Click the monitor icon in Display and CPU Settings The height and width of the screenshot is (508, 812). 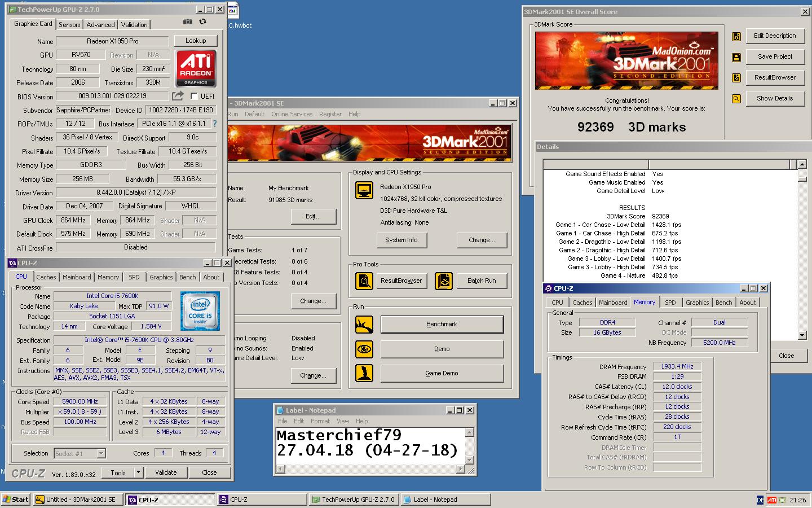point(364,190)
